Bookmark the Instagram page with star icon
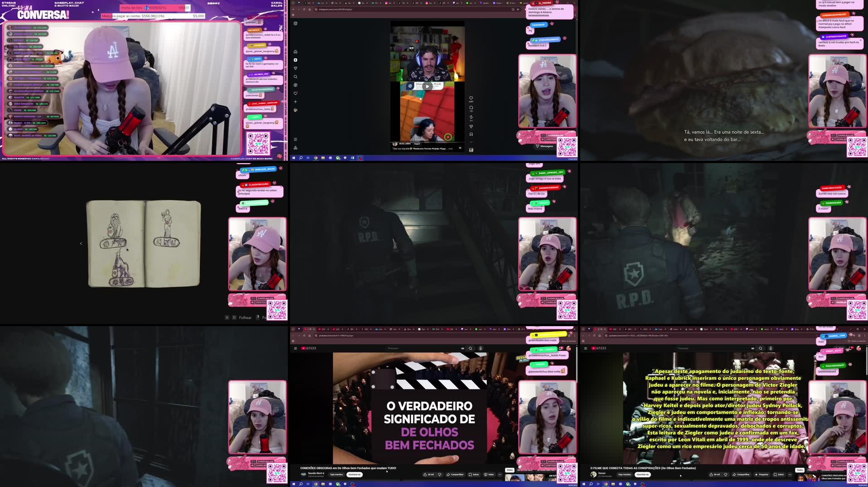868x487 pixels. tap(518, 9)
